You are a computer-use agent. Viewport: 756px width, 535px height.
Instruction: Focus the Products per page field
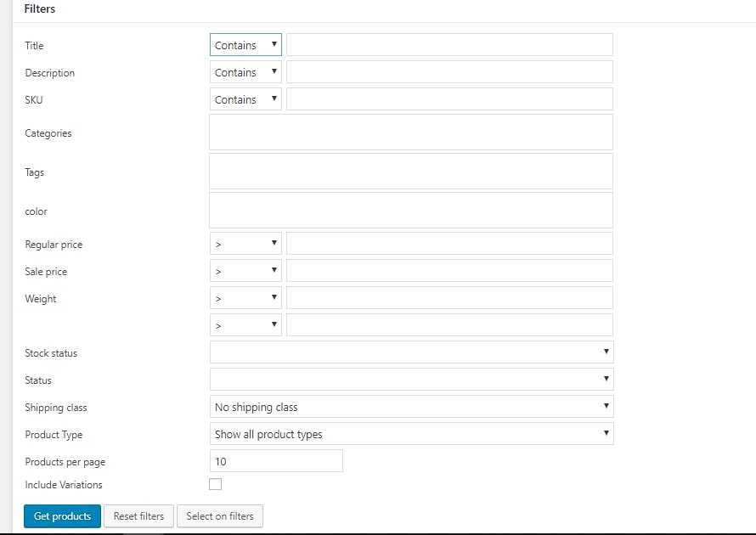pyautogui.click(x=276, y=461)
